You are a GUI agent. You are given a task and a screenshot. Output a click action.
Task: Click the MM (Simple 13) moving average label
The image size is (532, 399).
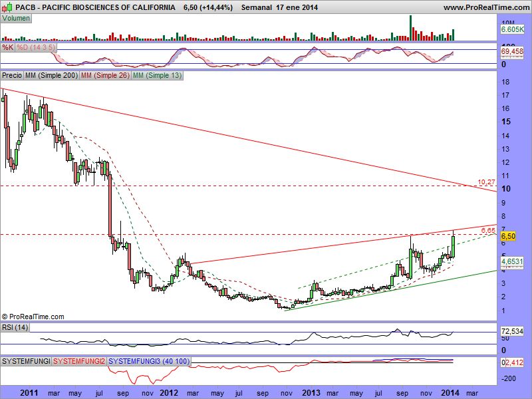click(158, 75)
